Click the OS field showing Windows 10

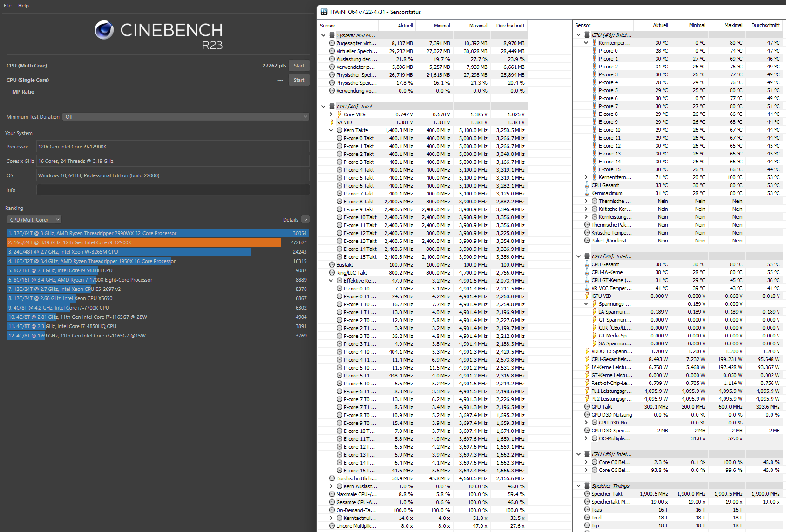[173, 175]
